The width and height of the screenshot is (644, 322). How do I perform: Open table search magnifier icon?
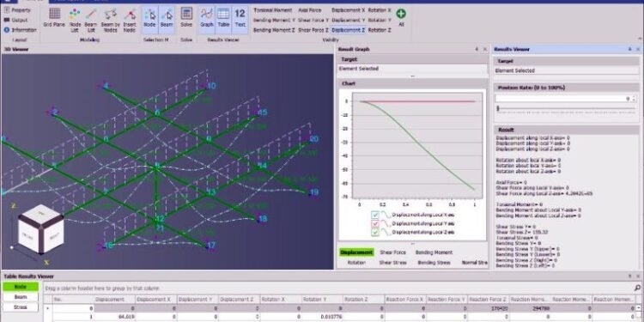(x=637, y=289)
